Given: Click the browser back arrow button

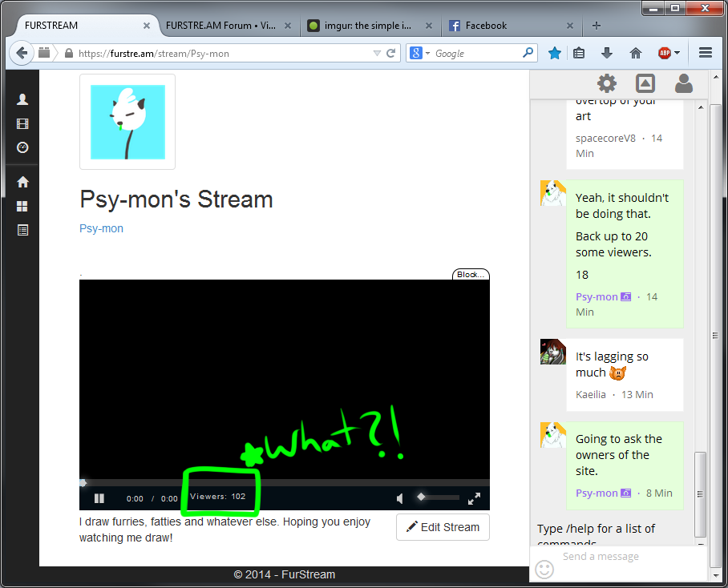Looking at the screenshot, I should click(x=22, y=53).
